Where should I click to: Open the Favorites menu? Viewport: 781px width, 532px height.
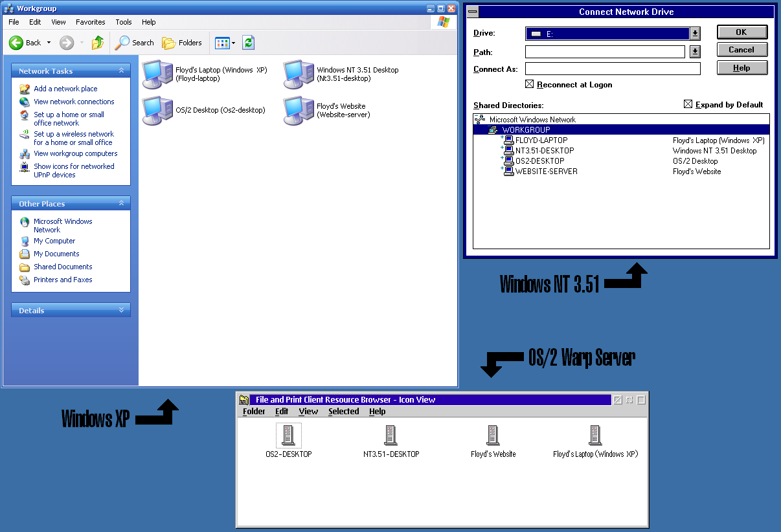(90, 22)
